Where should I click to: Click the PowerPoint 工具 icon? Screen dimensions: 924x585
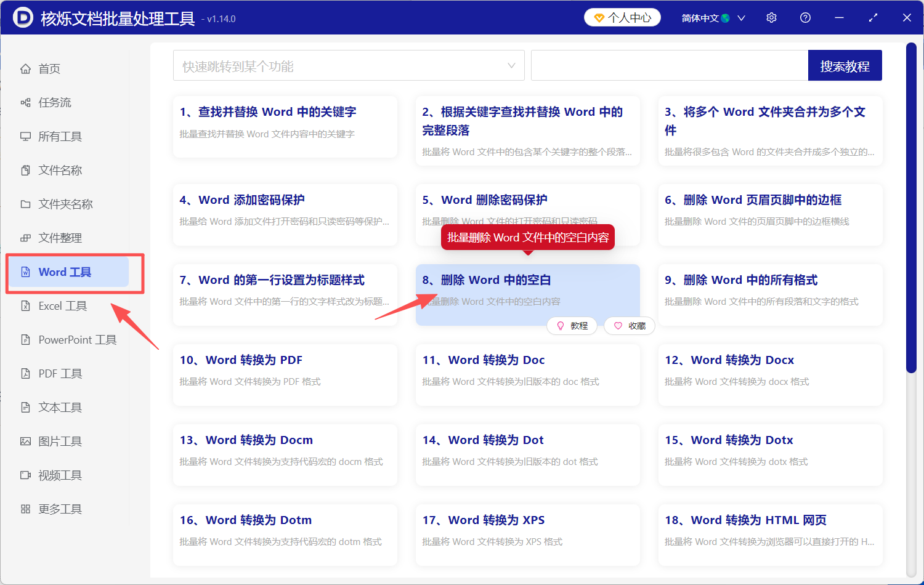click(26, 339)
